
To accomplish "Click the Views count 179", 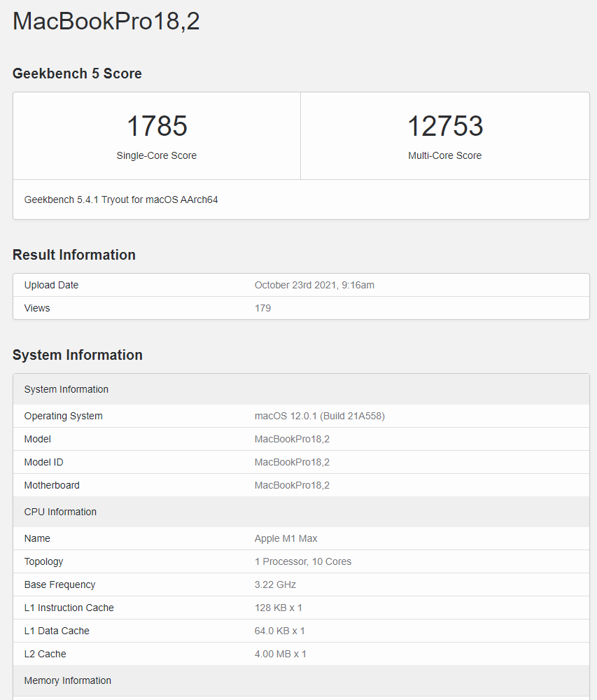I will 262,308.
